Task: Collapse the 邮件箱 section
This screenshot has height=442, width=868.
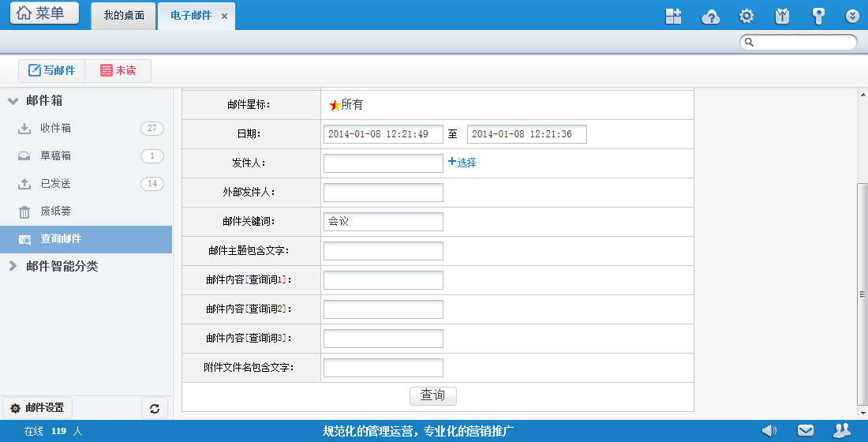Action: tap(13, 101)
